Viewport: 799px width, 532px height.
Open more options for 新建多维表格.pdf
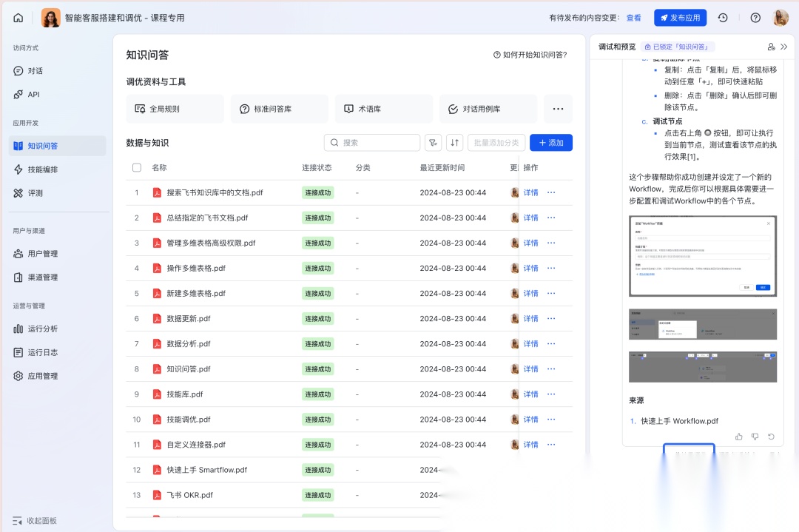(551, 294)
